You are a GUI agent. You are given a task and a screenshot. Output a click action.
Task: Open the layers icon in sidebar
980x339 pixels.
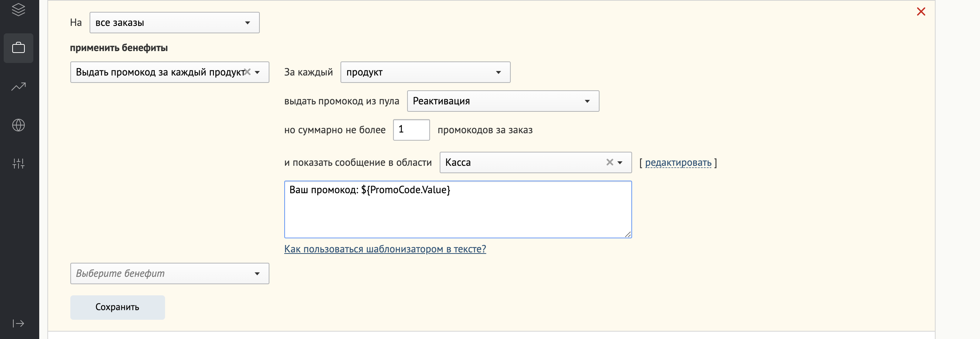click(x=18, y=10)
